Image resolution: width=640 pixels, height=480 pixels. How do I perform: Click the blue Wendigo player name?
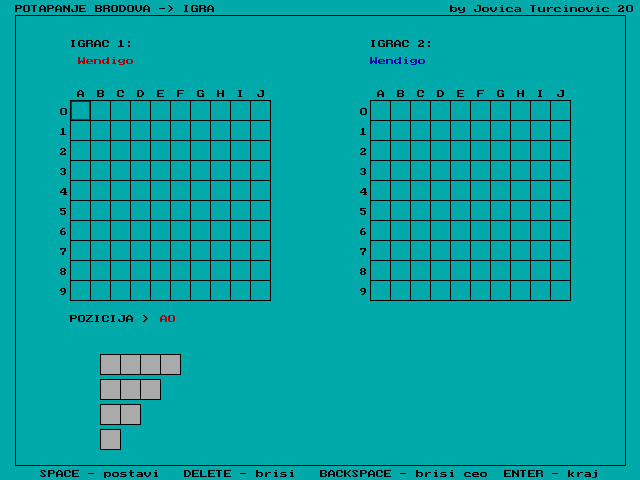[397, 61]
